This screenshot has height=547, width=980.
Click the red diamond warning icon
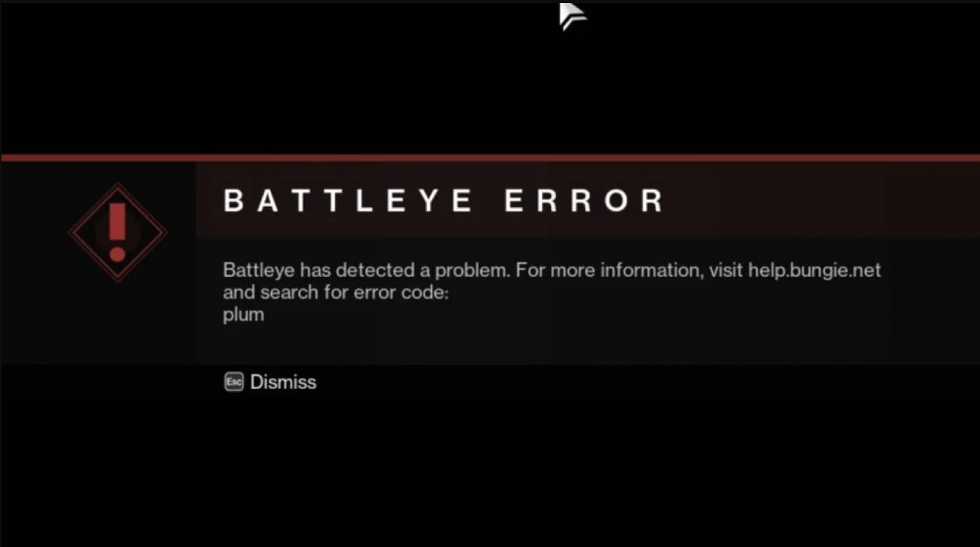click(x=117, y=232)
